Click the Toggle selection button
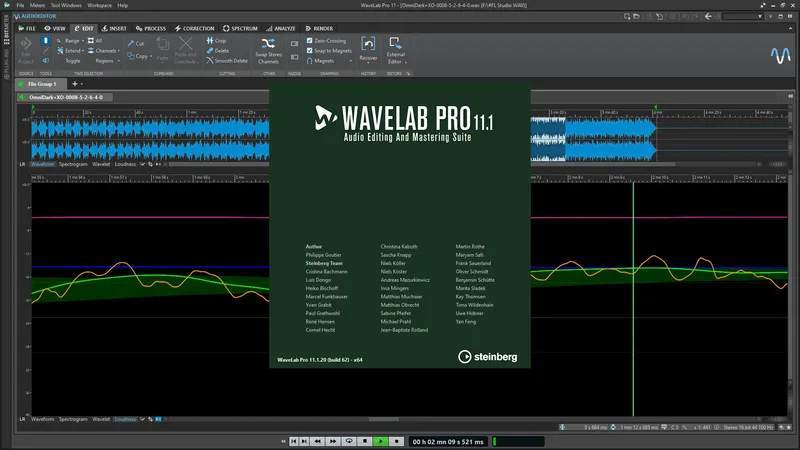The image size is (800, 450). coord(72,61)
